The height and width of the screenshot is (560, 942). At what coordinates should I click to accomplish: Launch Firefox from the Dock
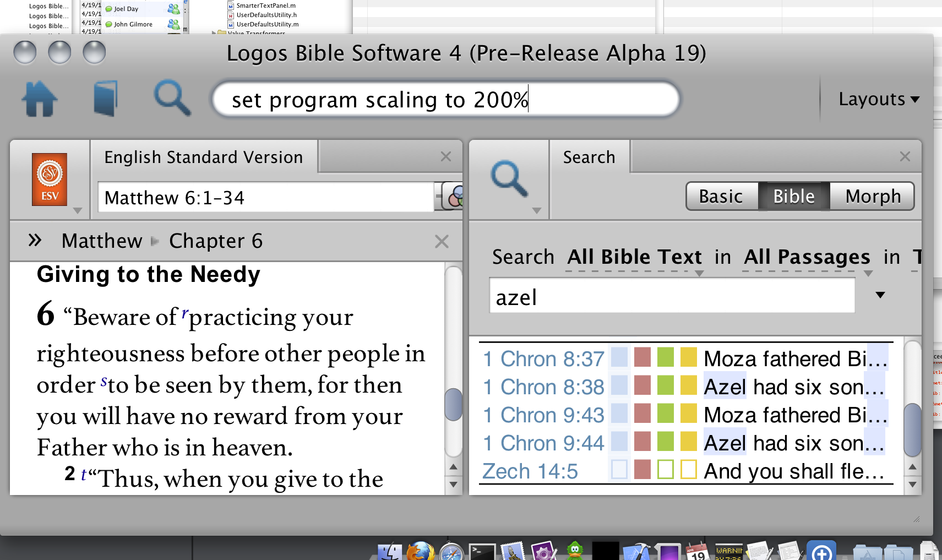420,551
